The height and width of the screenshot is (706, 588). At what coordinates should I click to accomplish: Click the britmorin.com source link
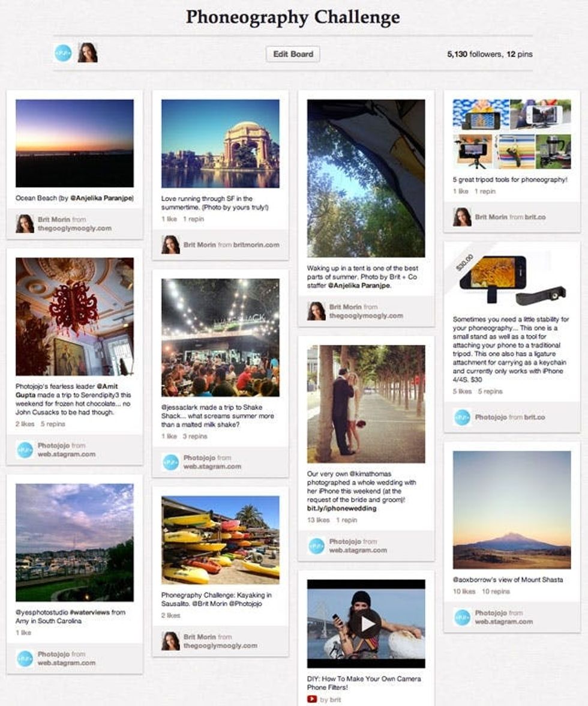pyautogui.click(x=256, y=245)
